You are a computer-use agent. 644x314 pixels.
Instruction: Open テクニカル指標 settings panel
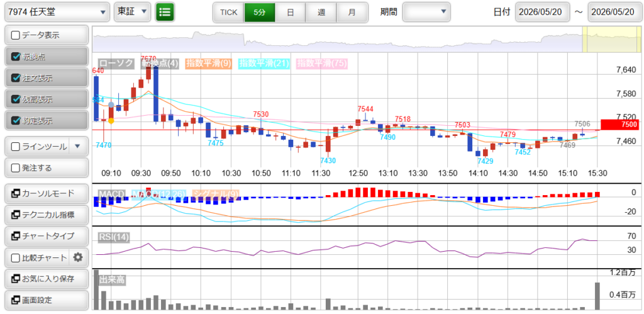click(47, 215)
